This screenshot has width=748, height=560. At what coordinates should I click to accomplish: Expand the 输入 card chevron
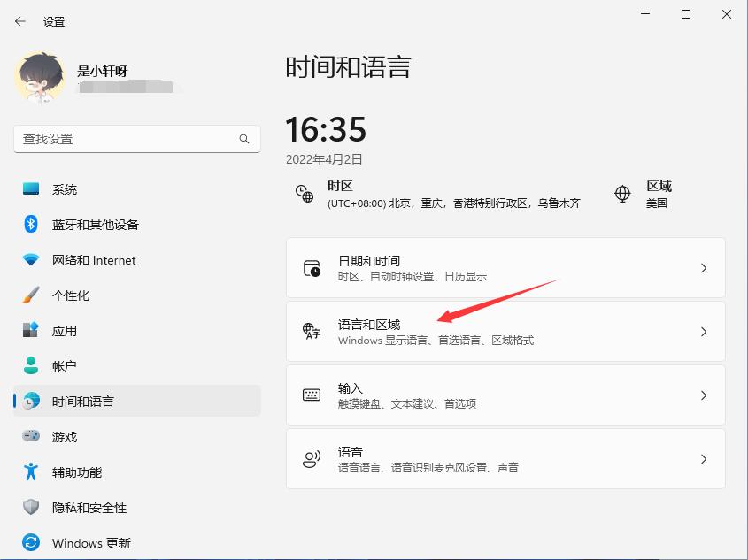702,395
